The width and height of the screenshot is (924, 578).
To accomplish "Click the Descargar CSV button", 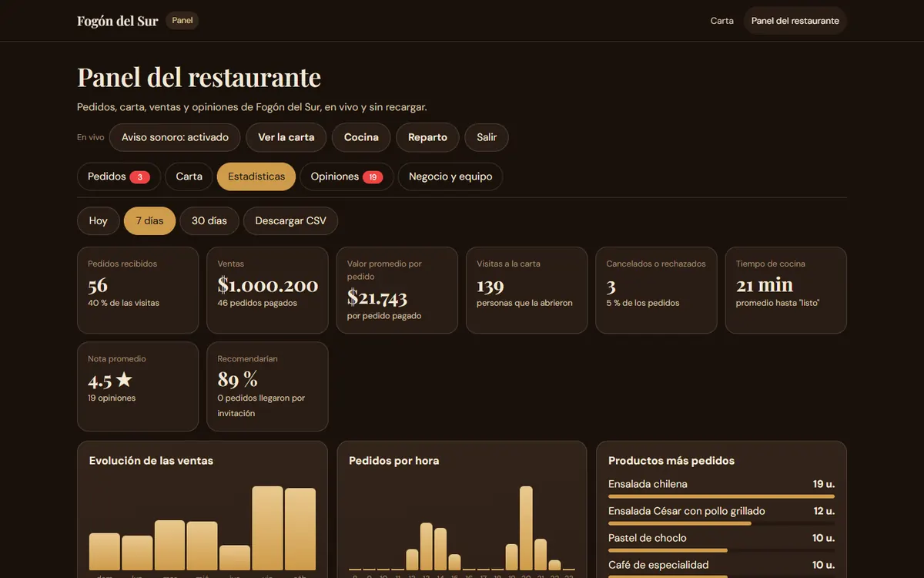I will click(290, 220).
